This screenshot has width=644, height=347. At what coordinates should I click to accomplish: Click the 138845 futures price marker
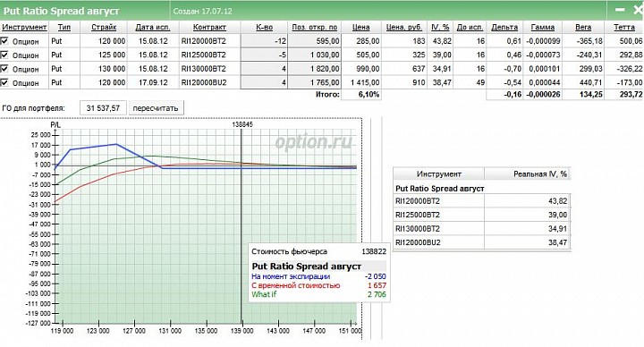coord(242,124)
